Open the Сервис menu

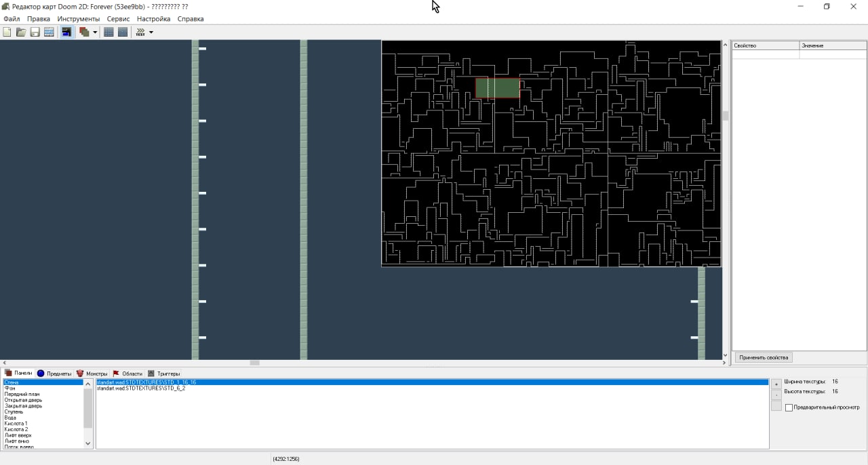coord(118,19)
